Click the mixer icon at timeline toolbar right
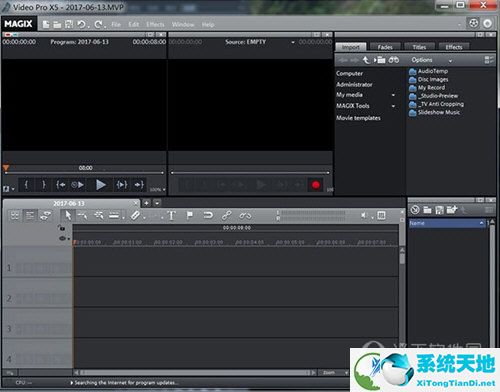The height and width of the screenshot is (392, 500). pos(381,216)
